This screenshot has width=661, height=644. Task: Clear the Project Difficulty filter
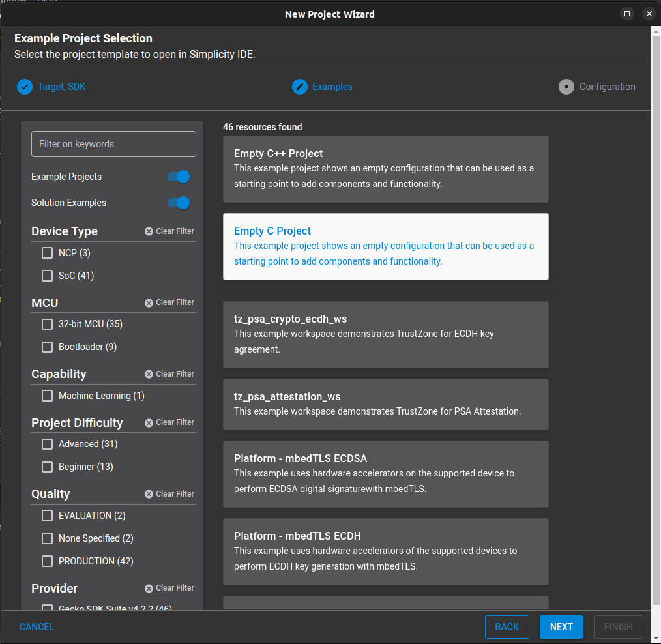tap(169, 422)
